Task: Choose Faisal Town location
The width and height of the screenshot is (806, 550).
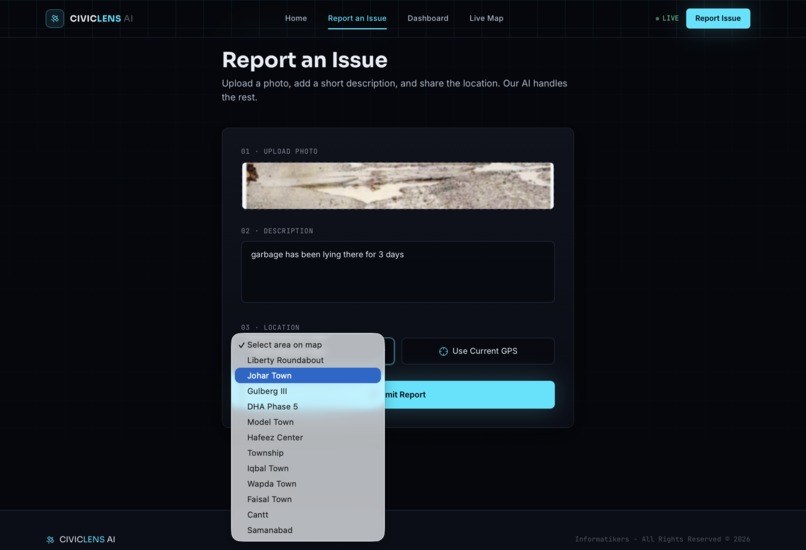Action: click(307, 499)
